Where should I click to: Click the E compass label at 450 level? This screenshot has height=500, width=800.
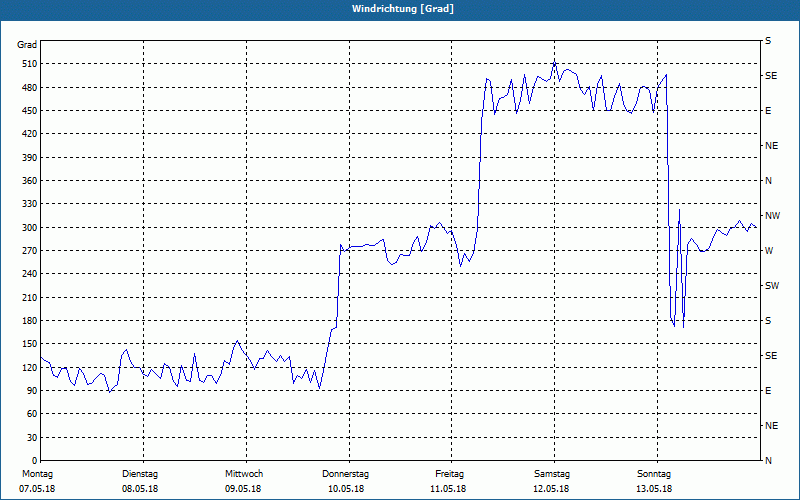tap(768, 111)
